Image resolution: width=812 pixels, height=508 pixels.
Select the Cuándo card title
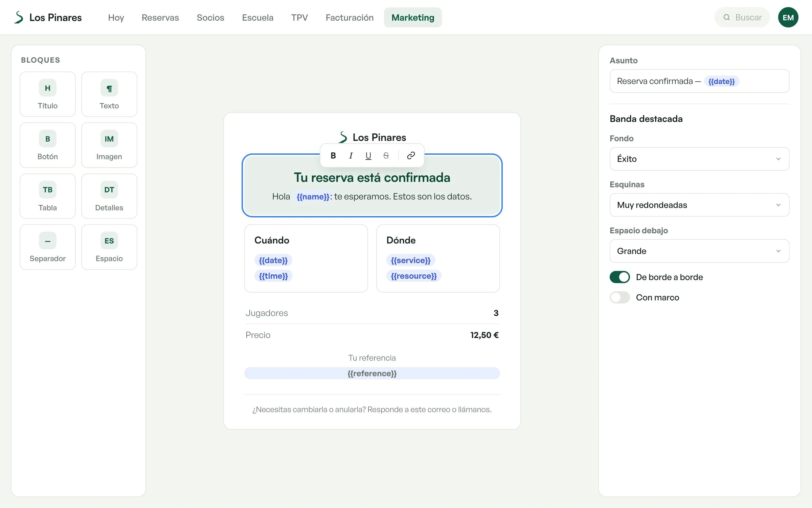(x=272, y=240)
